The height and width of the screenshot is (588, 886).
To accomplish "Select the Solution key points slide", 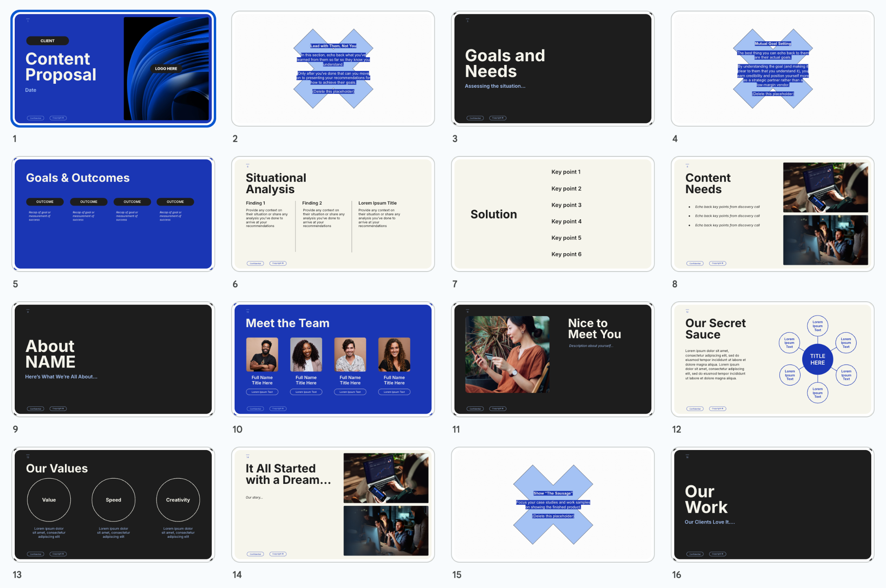I will [553, 214].
